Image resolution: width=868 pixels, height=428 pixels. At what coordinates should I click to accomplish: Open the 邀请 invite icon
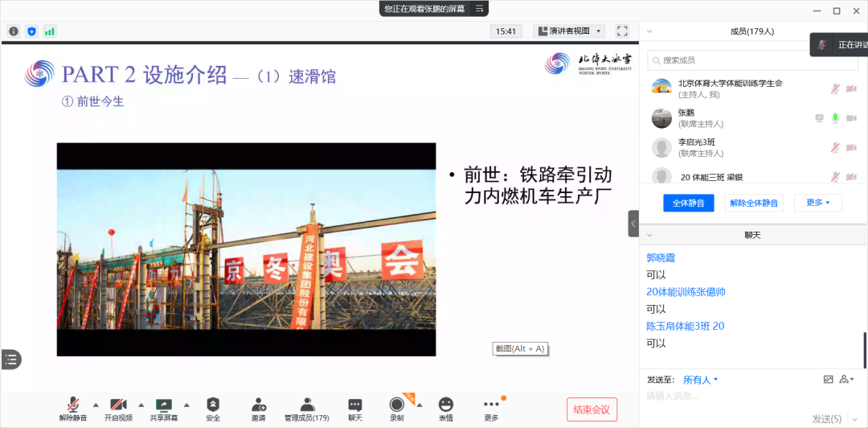click(259, 409)
